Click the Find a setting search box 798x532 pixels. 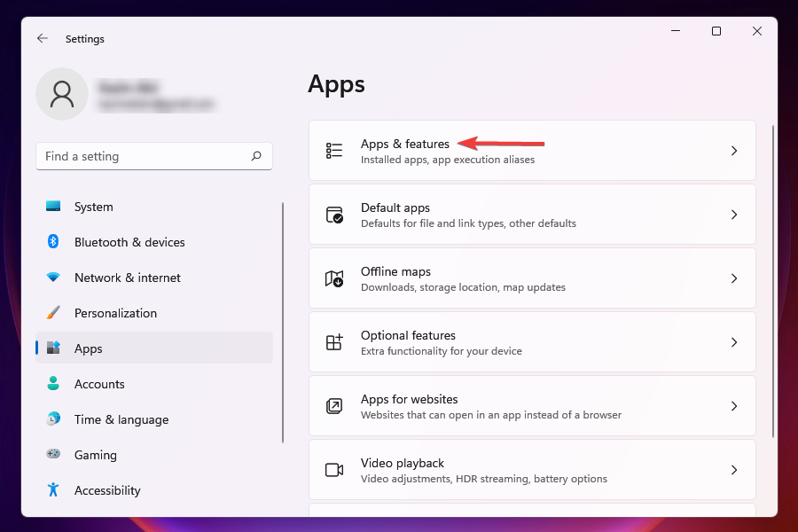click(154, 156)
